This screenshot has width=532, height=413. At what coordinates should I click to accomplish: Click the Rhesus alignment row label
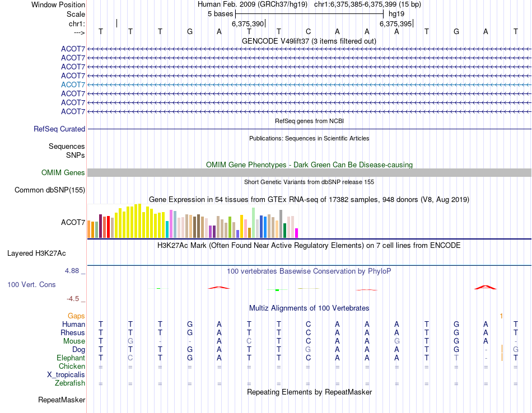[x=73, y=332]
